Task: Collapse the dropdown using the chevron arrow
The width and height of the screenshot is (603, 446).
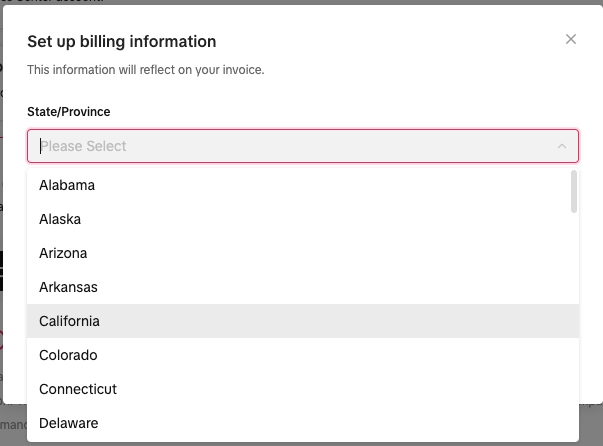Action: click(x=562, y=146)
